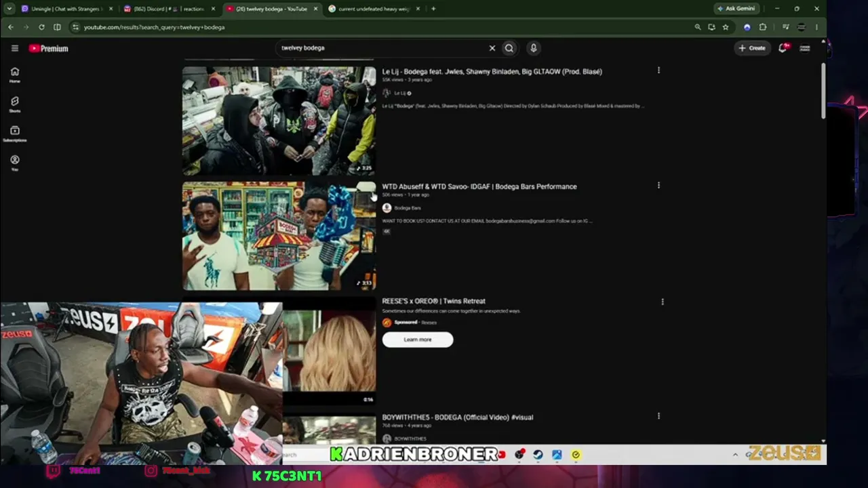Close the current undefeated heavy weight tab
This screenshot has height=488, width=868.
pyautogui.click(x=418, y=9)
